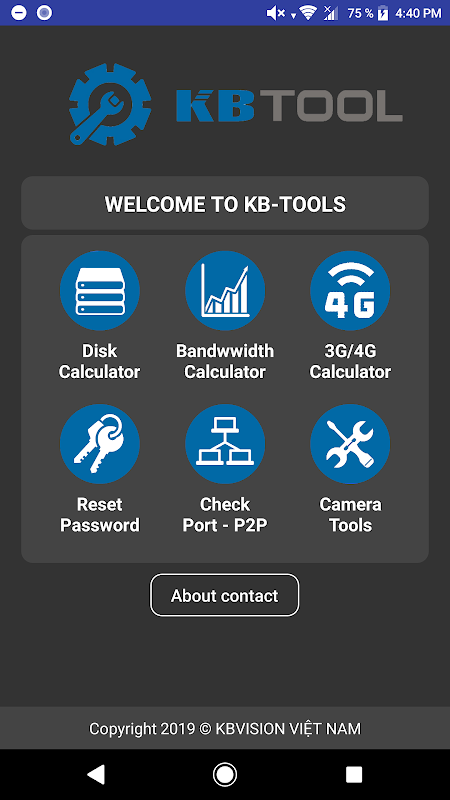Tap the Android home navigation button
This screenshot has height=800, width=450.
point(224,774)
